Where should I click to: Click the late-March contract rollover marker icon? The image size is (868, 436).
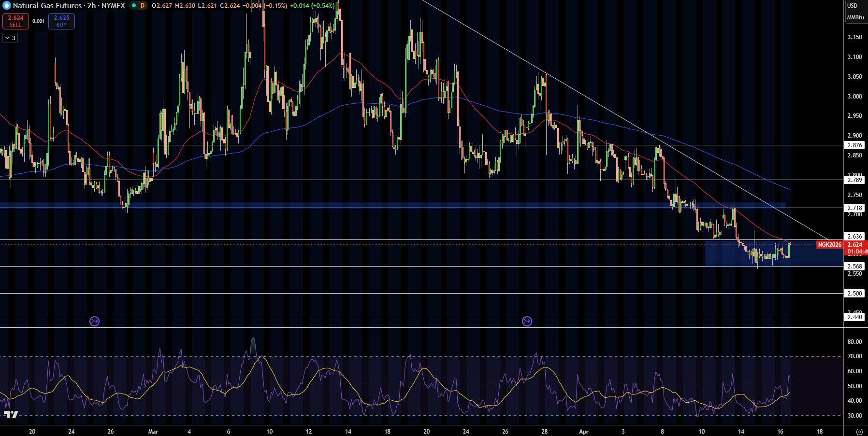click(x=527, y=321)
